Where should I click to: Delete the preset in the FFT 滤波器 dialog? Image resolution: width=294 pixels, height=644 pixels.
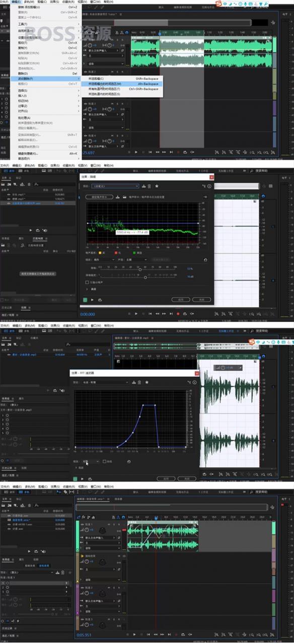(x=139, y=382)
